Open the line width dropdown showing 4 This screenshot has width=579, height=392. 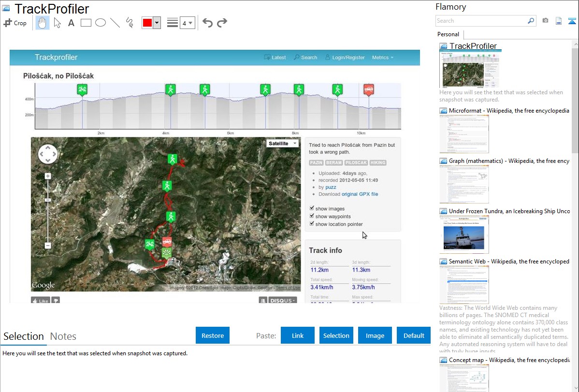(x=188, y=23)
